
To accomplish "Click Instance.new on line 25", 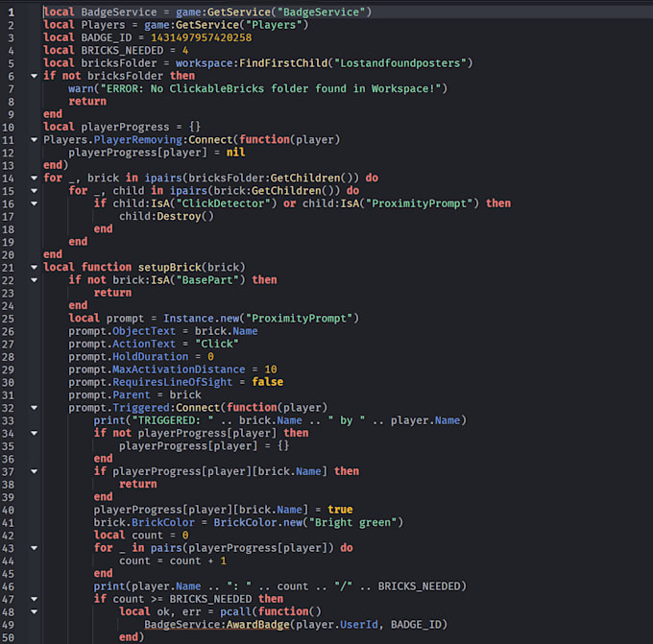I will click(x=201, y=319).
